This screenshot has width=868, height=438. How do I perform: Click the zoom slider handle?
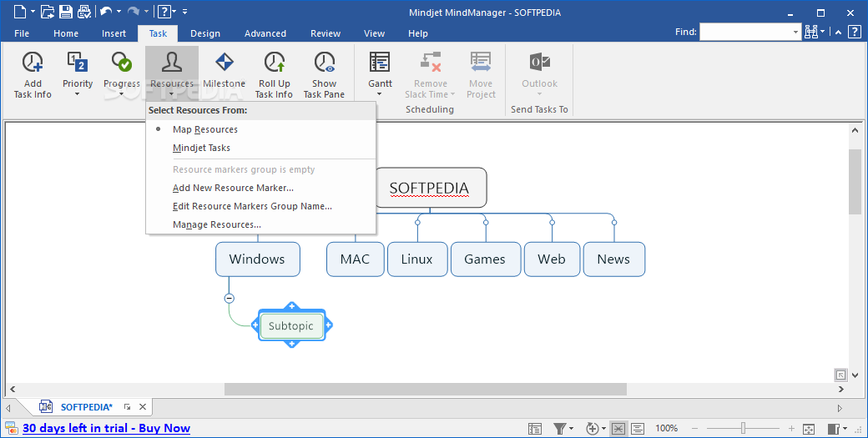pyautogui.click(x=743, y=429)
